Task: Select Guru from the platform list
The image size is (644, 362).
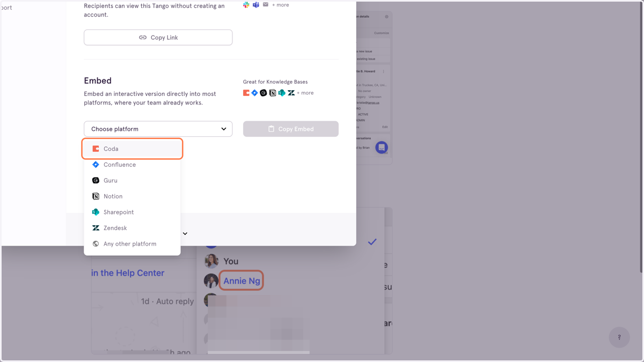Action: (133, 180)
